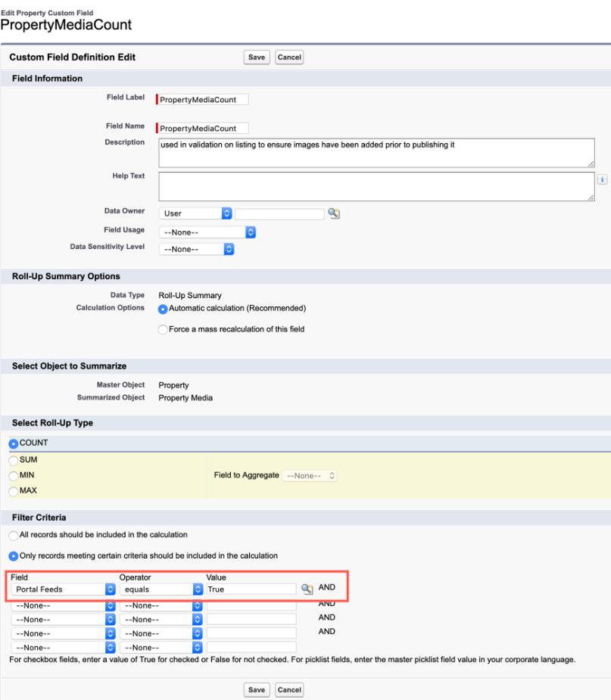Select the COUNT roll-up type
The image size is (611, 700).
coord(14,443)
